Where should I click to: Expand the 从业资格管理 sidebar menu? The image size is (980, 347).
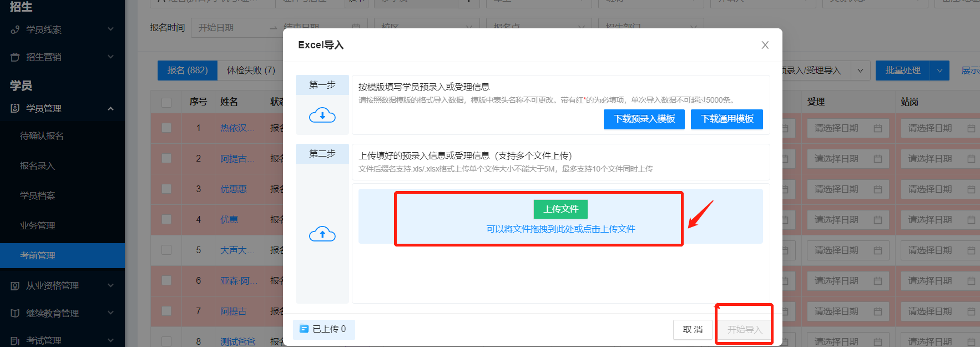[110, 285]
